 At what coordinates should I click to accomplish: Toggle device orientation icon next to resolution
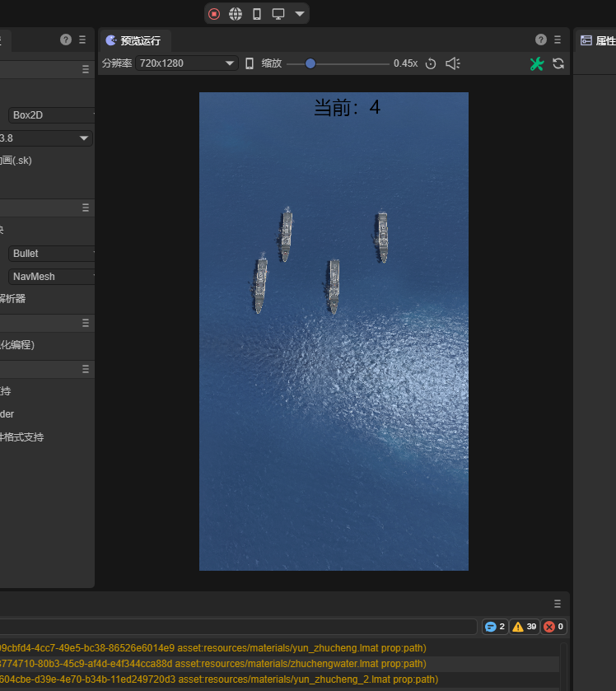point(250,63)
